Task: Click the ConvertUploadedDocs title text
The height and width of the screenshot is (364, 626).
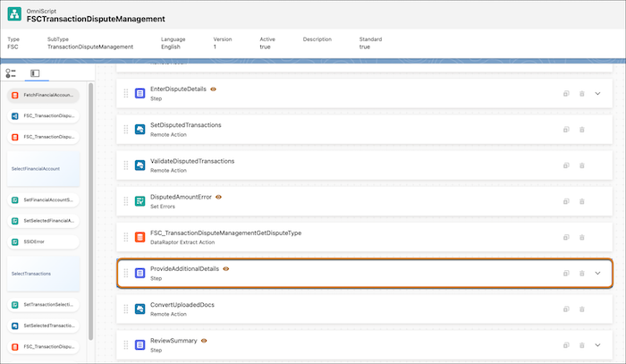Action: point(182,305)
